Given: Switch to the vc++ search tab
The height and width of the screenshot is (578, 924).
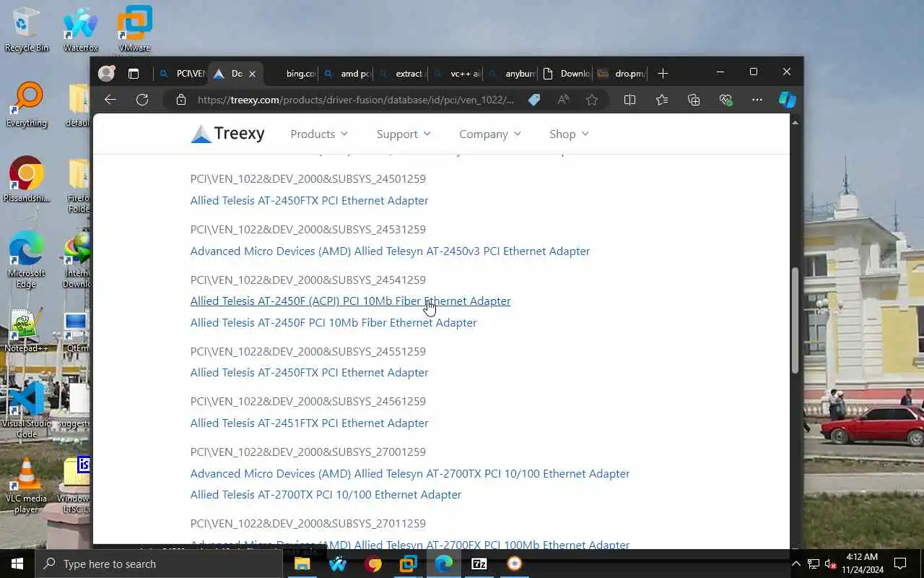Looking at the screenshot, I should pyautogui.click(x=457, y=74).
